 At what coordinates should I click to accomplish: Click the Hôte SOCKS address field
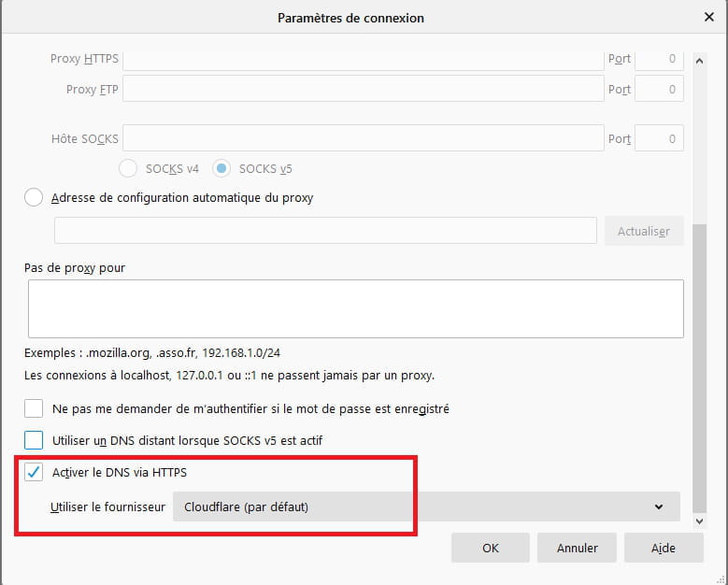pos(364,138)
